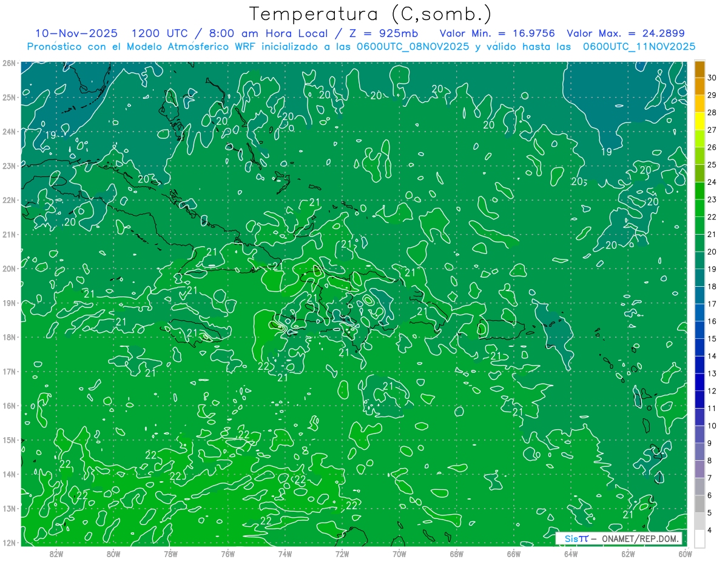
Task: Click the 14N latitude axis label
Action: click(x=8, y=474)
